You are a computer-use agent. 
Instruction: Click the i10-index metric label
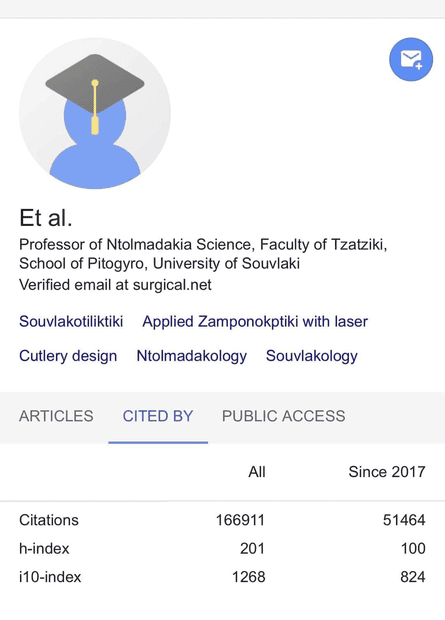tap(50, 577)
